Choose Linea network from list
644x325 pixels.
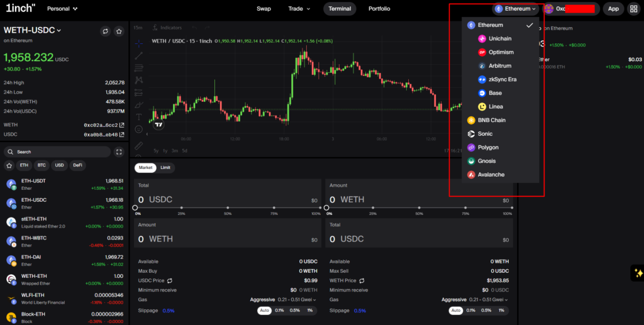point(500,106)
